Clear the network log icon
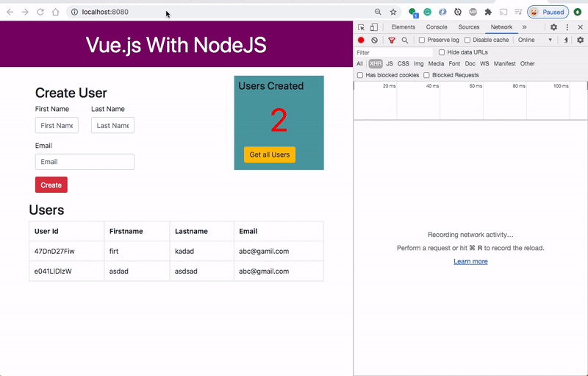The width and height of the screenshot is (588, 376). (x=374, y=40)
